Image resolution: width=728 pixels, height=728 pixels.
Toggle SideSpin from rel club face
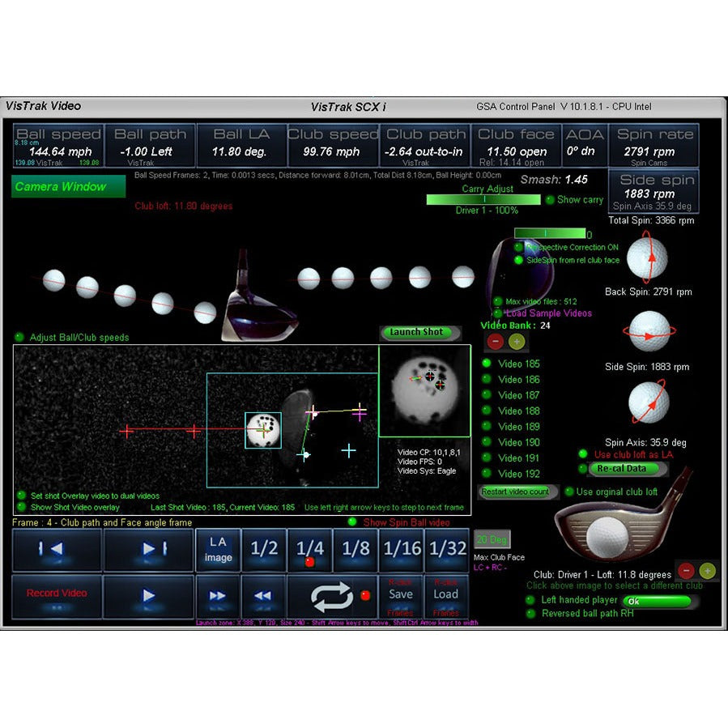pyautogui.click(x=518, y=260)
